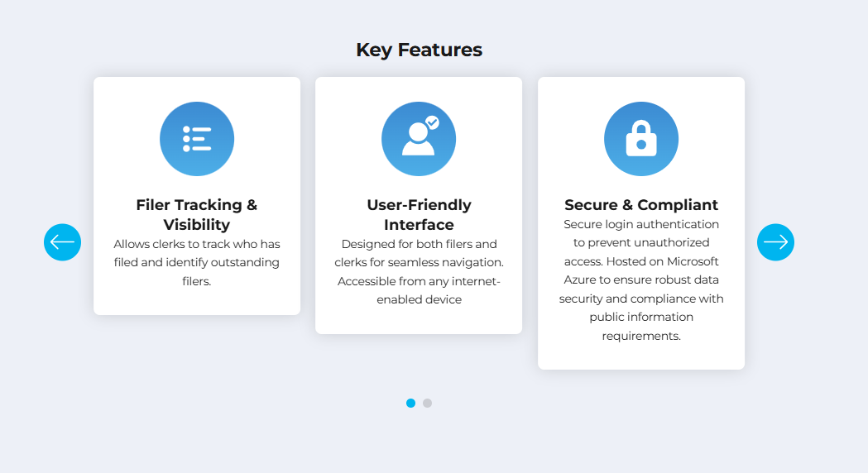Switch to second slide via gray dot
Image resolution: width=868 pixels, height=473 pixels.
(427, 404)
